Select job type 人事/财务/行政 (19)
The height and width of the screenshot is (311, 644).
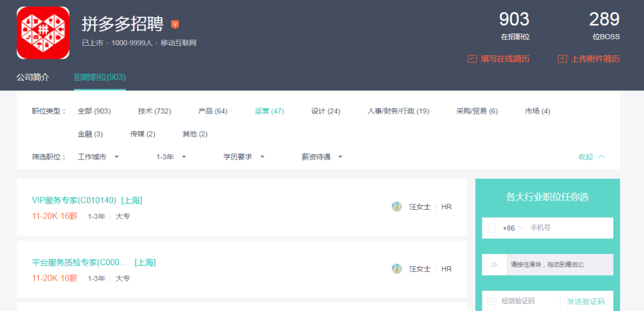398,111
